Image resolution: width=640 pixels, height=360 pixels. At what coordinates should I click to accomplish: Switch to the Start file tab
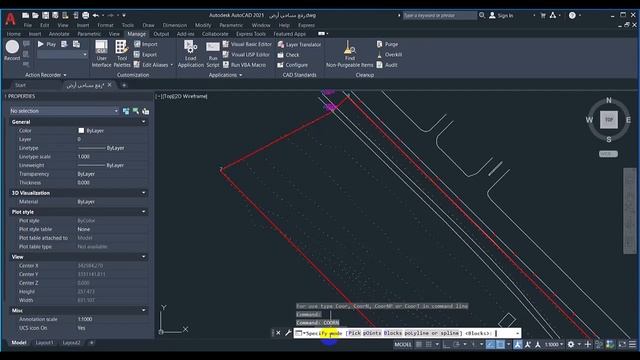[x=20, y=85]
